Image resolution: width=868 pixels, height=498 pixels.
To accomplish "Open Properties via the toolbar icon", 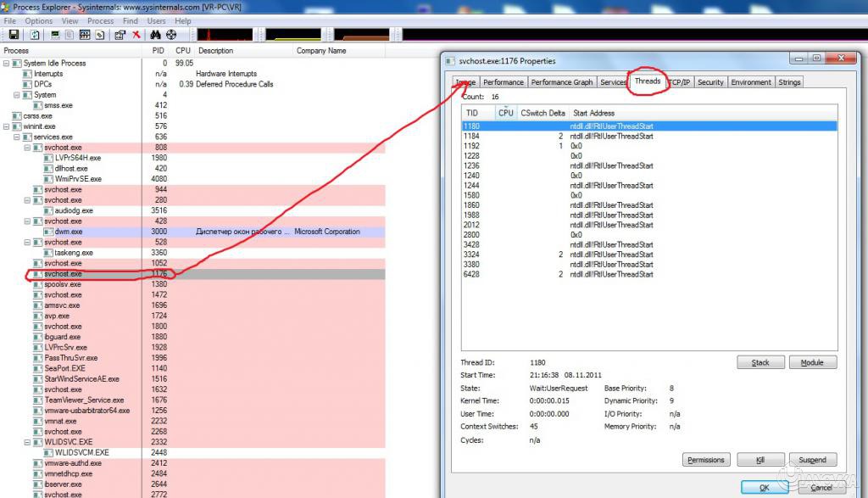I will pyautogui.click(x=120, y=35).
